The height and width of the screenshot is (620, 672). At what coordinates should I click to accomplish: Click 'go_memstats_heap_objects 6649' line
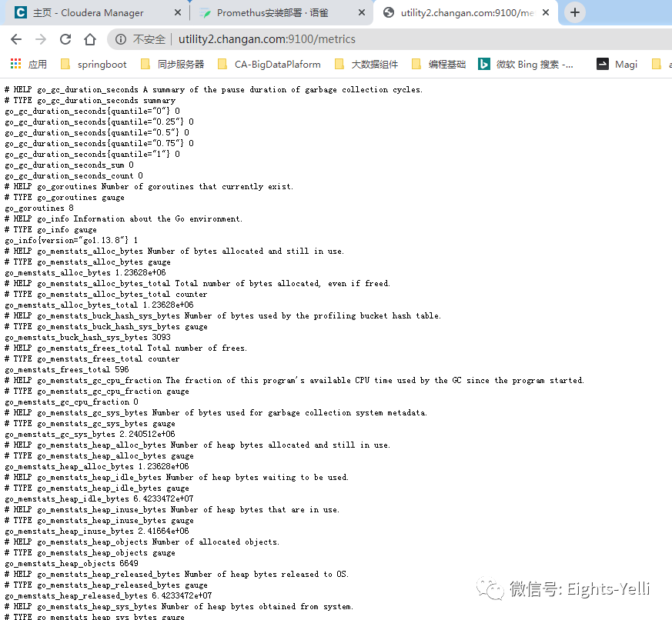tap(71, 564)
